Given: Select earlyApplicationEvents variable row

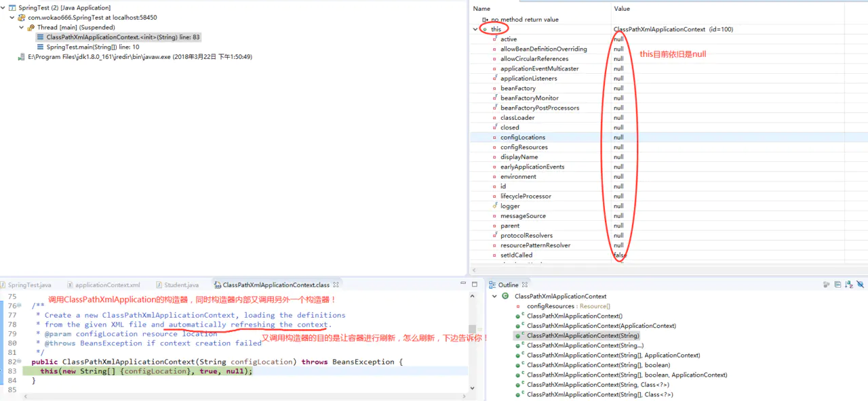Looking at the screenshot, I should click(x=532, y=167).
